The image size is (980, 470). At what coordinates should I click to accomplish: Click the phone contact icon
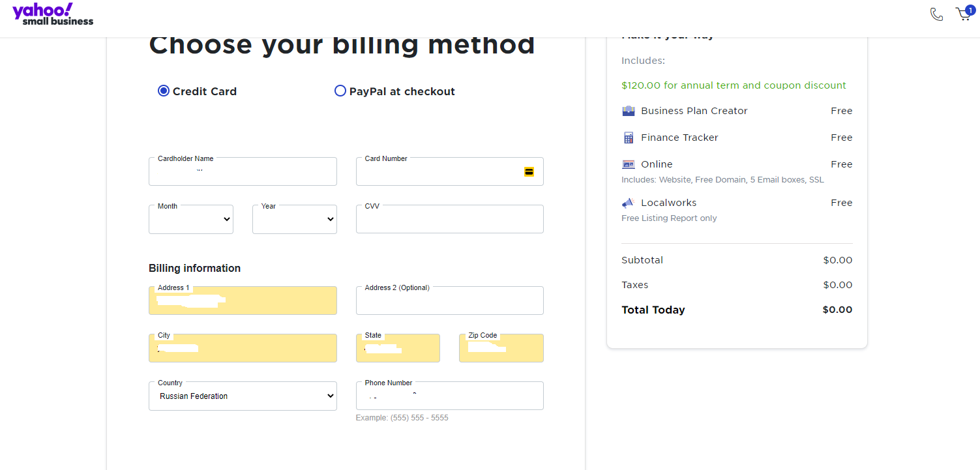click(936, 14)
